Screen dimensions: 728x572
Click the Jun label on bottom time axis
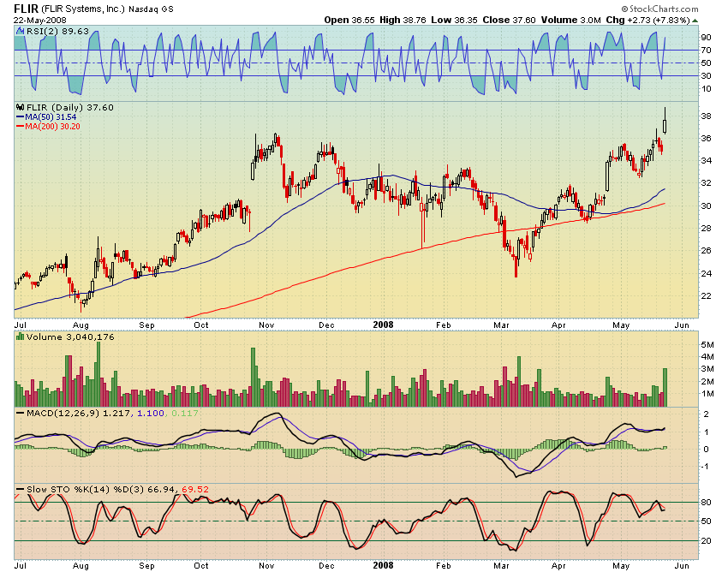coord(682,565)
